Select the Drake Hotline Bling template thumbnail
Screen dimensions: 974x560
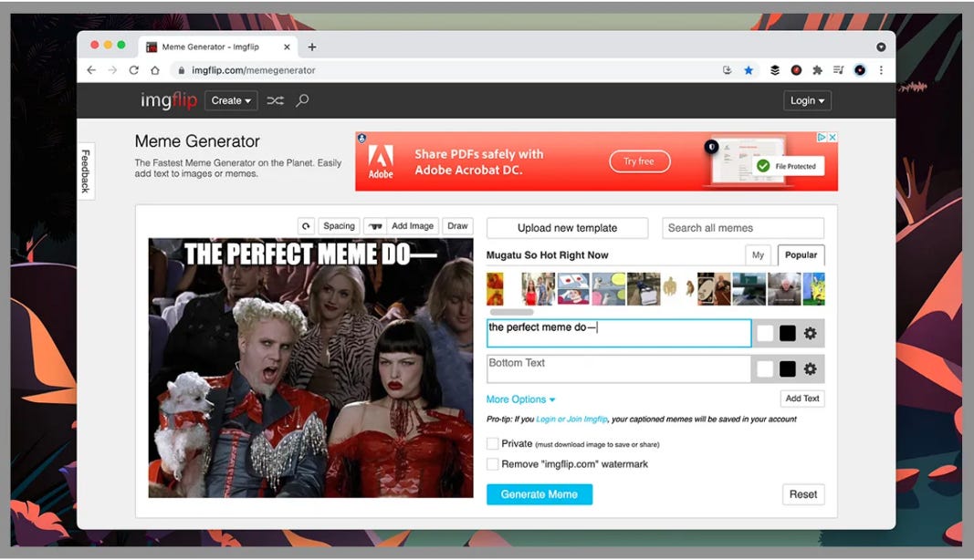tap(495, 289)
